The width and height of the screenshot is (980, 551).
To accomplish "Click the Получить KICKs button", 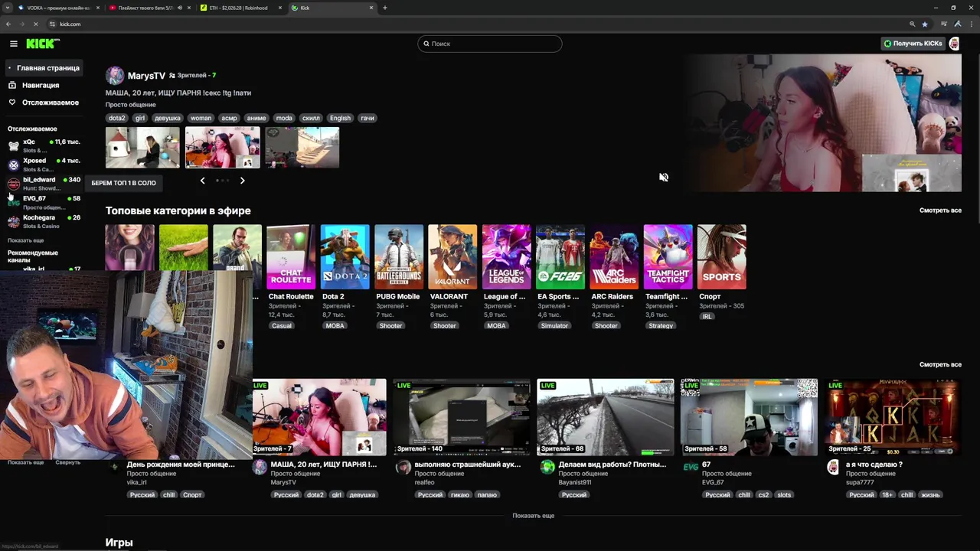I will (913, 44).
